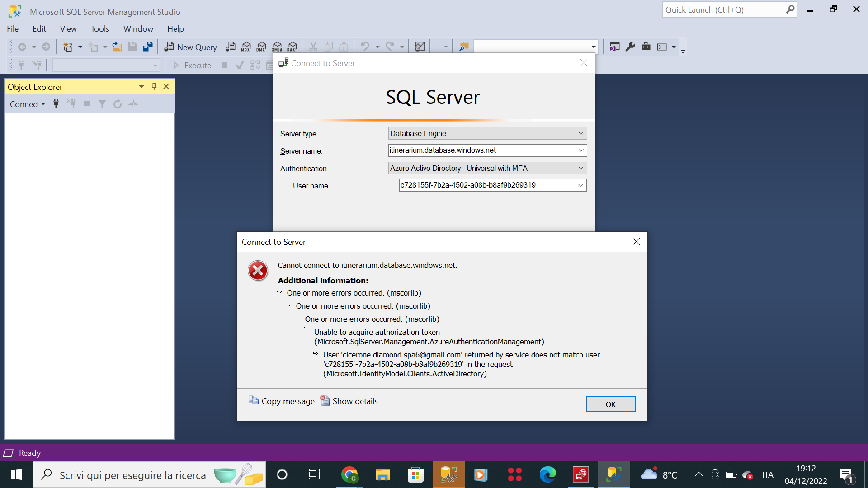Click the New Item icon

tap(68, 47)
